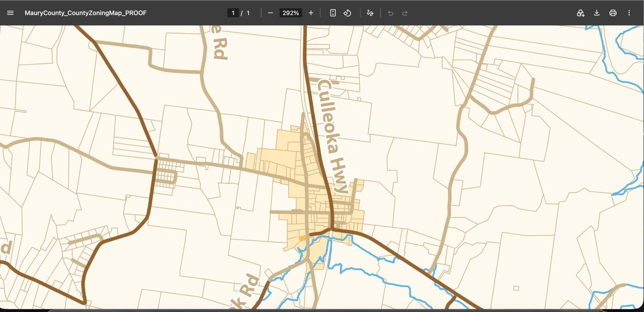The width and height of the screenshot is (644, 312).
Task: Open the sidebar hamburger menu
Action: 10,13
